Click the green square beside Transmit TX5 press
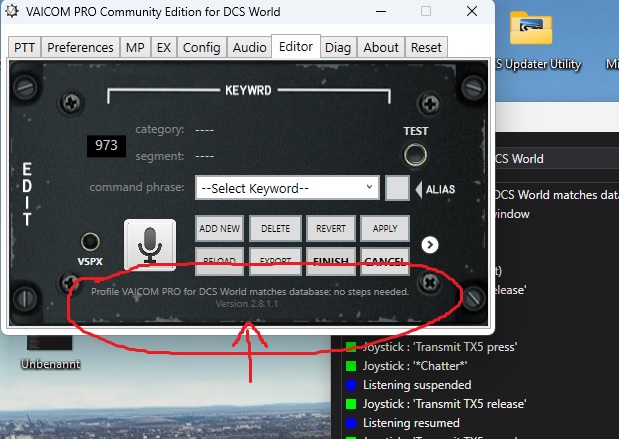Image resolution: width=619 pixels, height=439 pixels. click(351, 347)
